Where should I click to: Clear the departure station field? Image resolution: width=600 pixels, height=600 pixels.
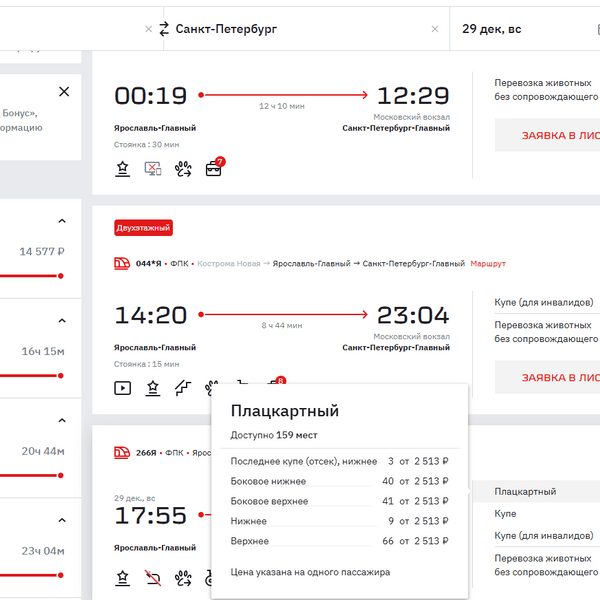[148, 29]
